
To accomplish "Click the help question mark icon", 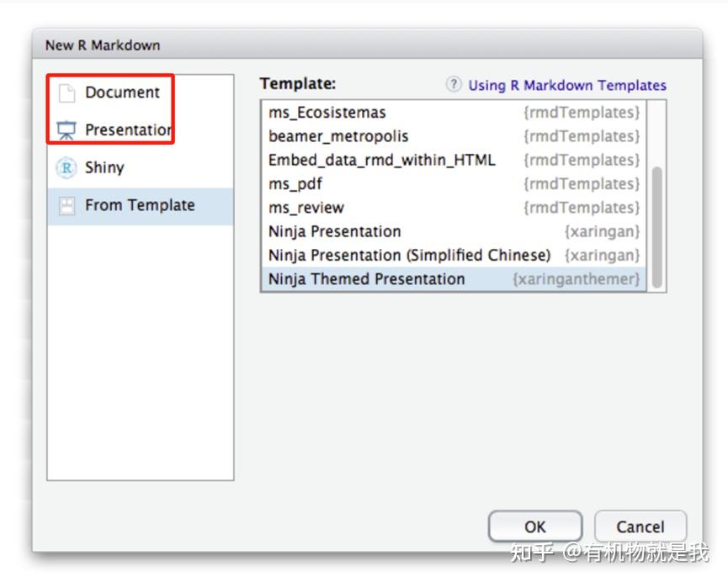I will tap(454, 84).
